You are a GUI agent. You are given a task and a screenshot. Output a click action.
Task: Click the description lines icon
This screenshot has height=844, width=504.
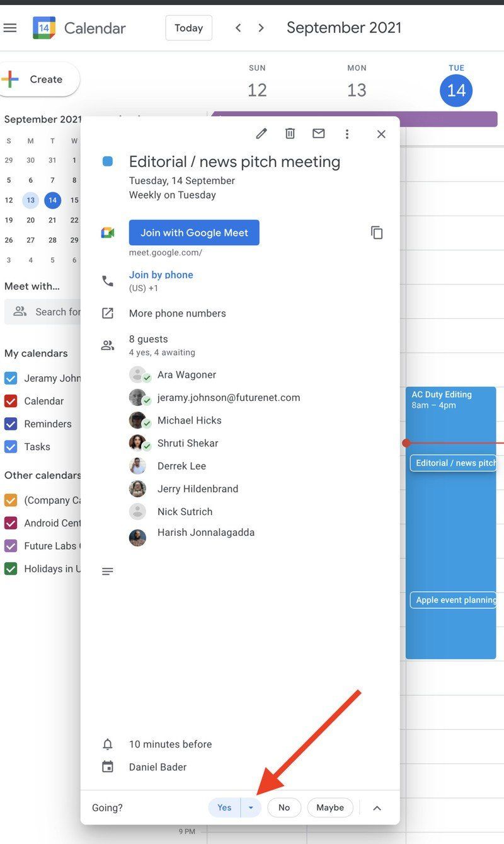click(x=108, y=572)
